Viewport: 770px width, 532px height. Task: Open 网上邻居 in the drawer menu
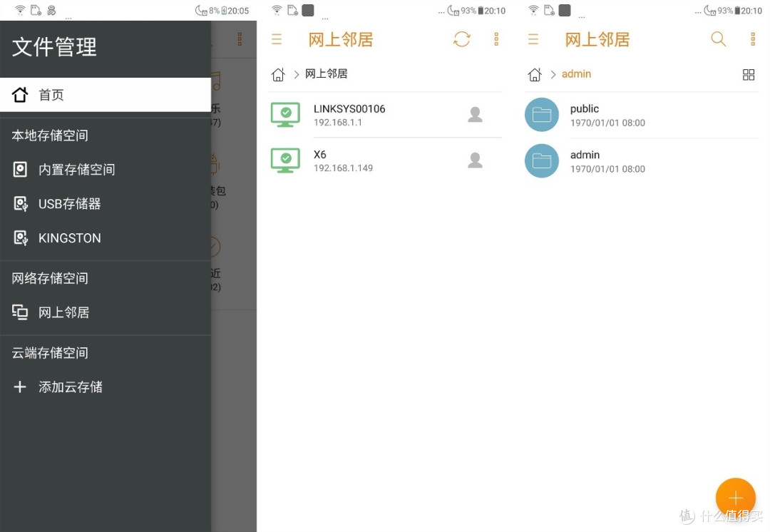pyautogui.click(x=106, y=312)
